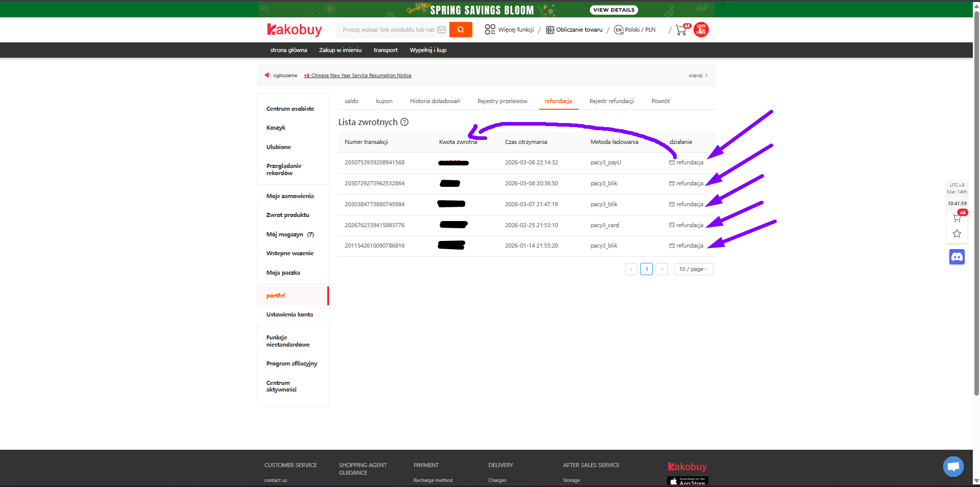The height and width of the screenshot is (487, 980).
Task: Open the help icon next to Lista zwrotnych
Action: [x=404, y=122]
